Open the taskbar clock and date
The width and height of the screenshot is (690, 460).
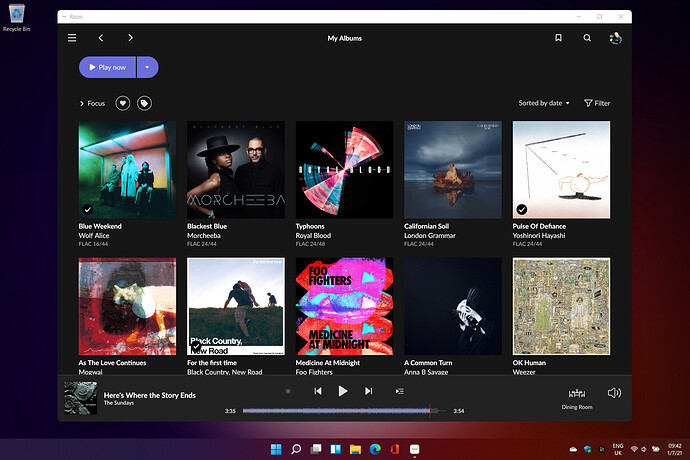pos(675,449)
